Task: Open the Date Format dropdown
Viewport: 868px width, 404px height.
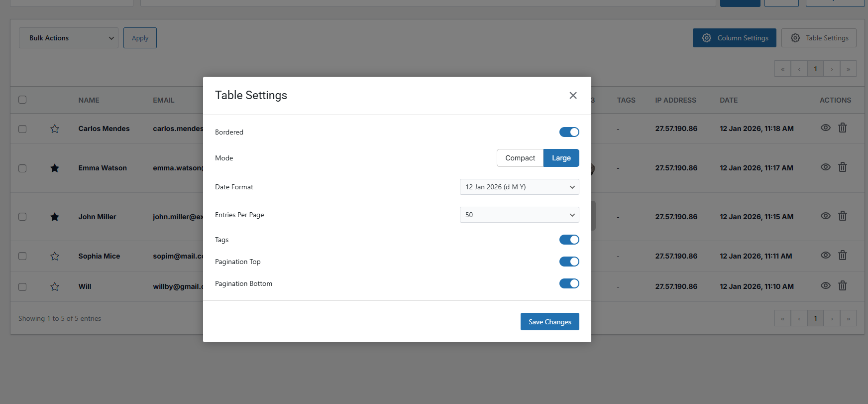Action: pyautogui.click(x=519, y=187)
